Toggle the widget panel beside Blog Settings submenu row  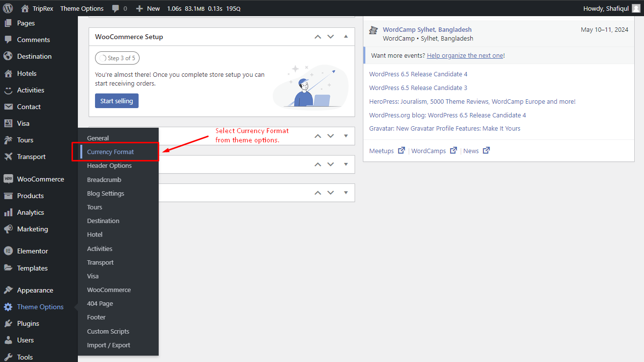tap(346, 193)
